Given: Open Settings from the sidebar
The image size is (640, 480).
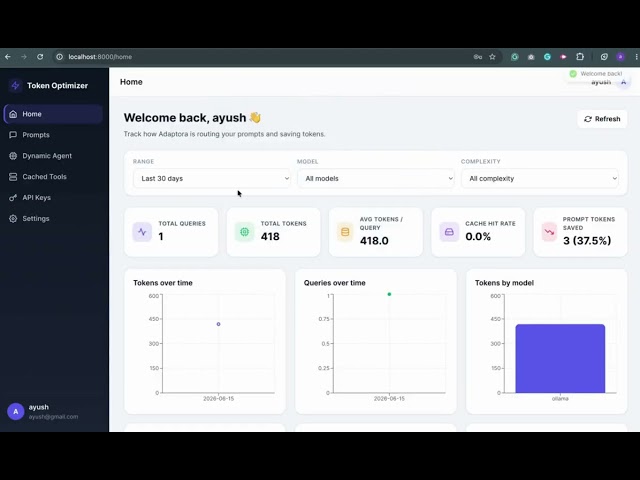Looking at the screenshot, I should point(53,218).
